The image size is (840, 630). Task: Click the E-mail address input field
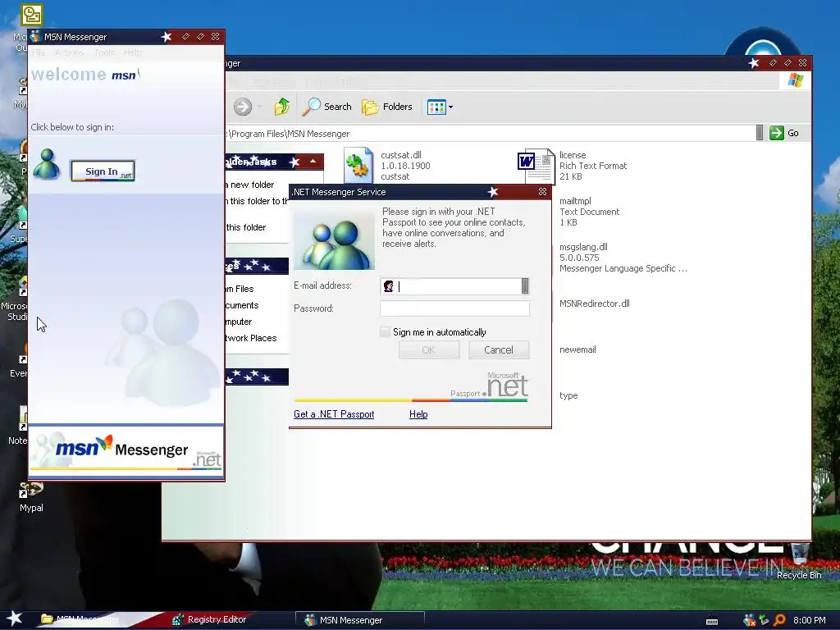click(454, 286)
